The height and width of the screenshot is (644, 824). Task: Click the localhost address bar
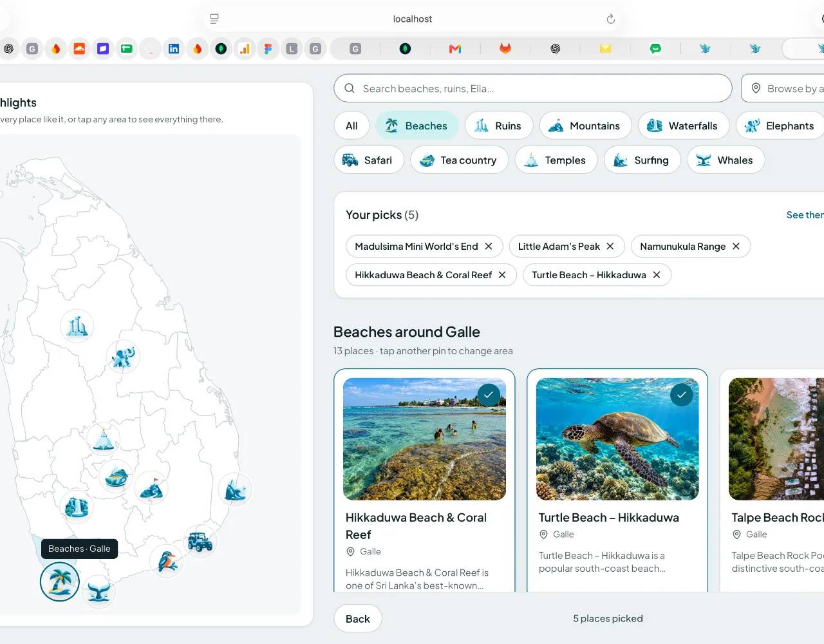tap(413, 19)
